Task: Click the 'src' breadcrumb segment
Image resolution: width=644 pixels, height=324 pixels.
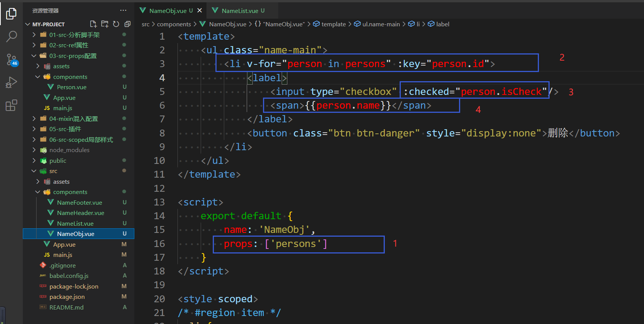Action: tap(145, 24)
